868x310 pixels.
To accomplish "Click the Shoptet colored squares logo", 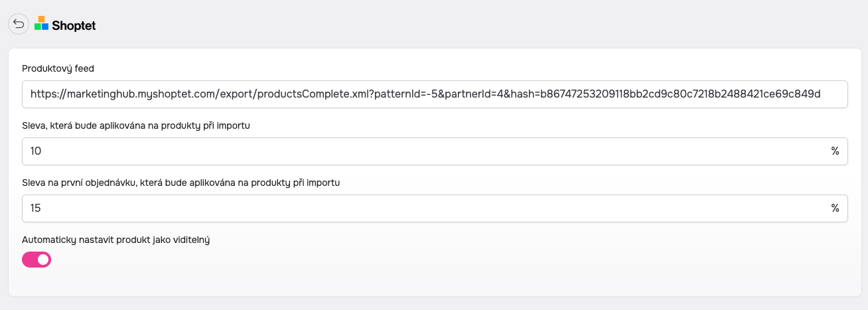I will (x=42, y=24).
